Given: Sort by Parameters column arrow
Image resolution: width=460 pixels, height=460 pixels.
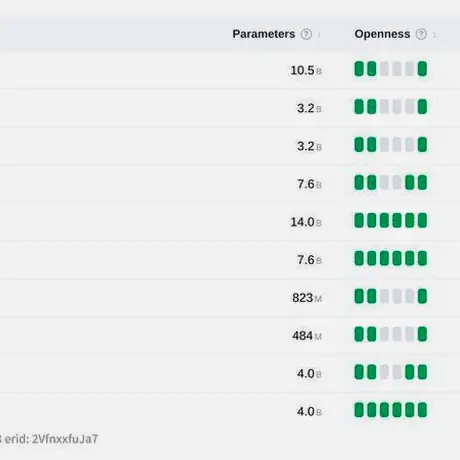Looking at the screenshot, I should 319,34.
